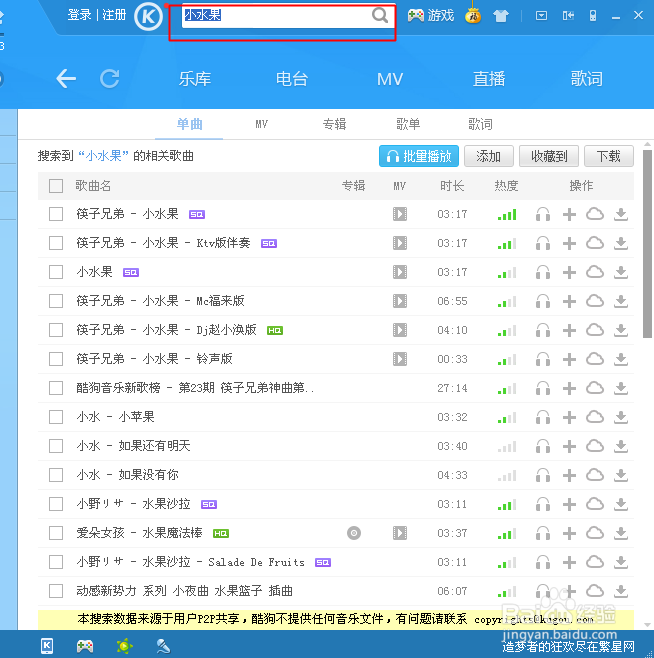Select checkbox for plain 小水果 row
Image resolution: width=654 pixels, height=658 pixels.
[x=56, y=272]
